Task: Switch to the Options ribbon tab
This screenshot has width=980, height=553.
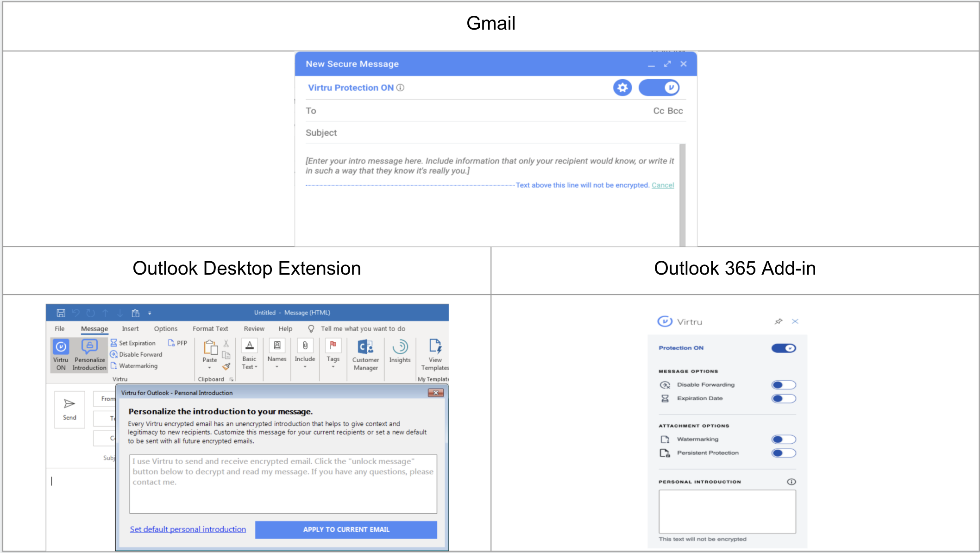Action: pos(166,328)
